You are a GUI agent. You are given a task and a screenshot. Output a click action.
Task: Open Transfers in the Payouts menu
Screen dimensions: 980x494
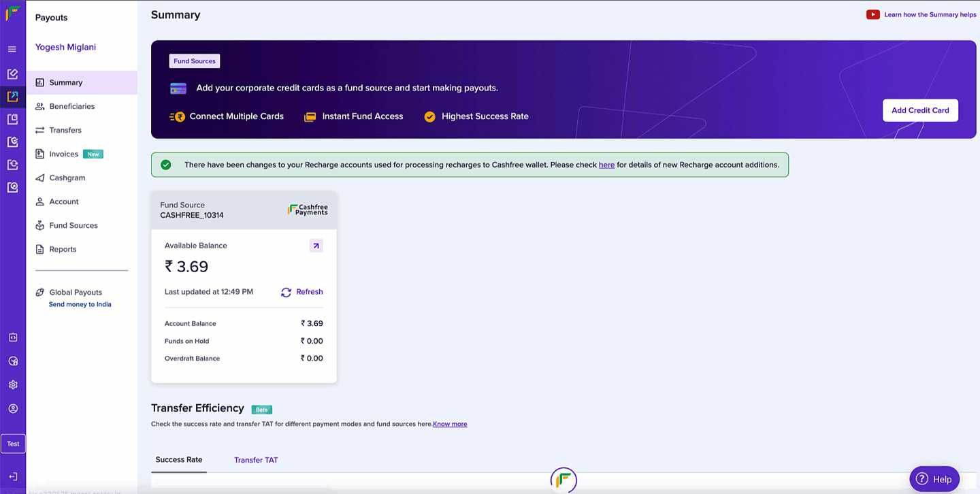(x=82, y=130)
